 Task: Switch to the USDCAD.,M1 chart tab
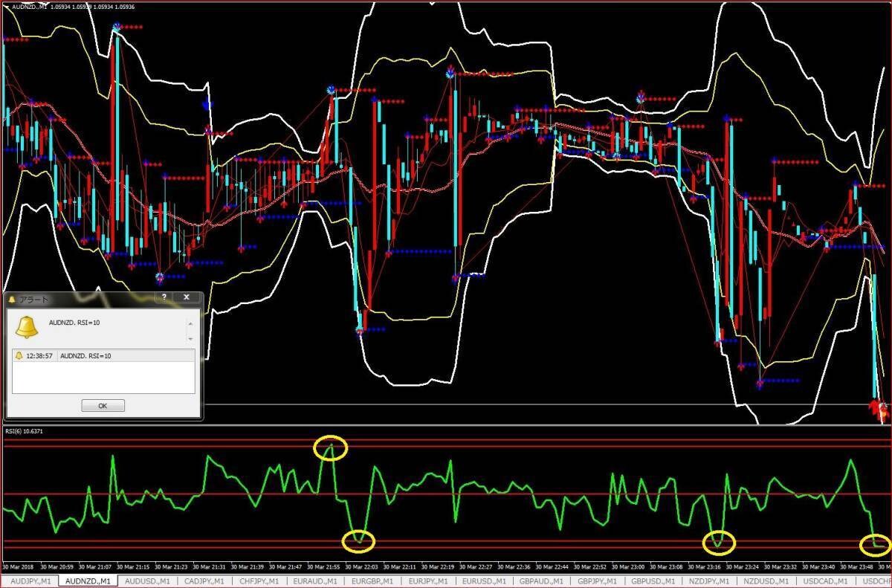[x=825, y=581]
